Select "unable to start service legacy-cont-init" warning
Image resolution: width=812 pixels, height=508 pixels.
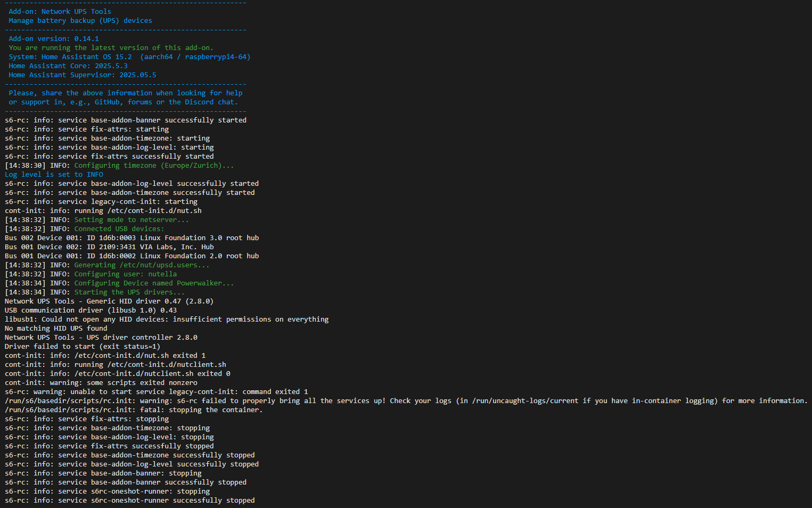(157, 391)
